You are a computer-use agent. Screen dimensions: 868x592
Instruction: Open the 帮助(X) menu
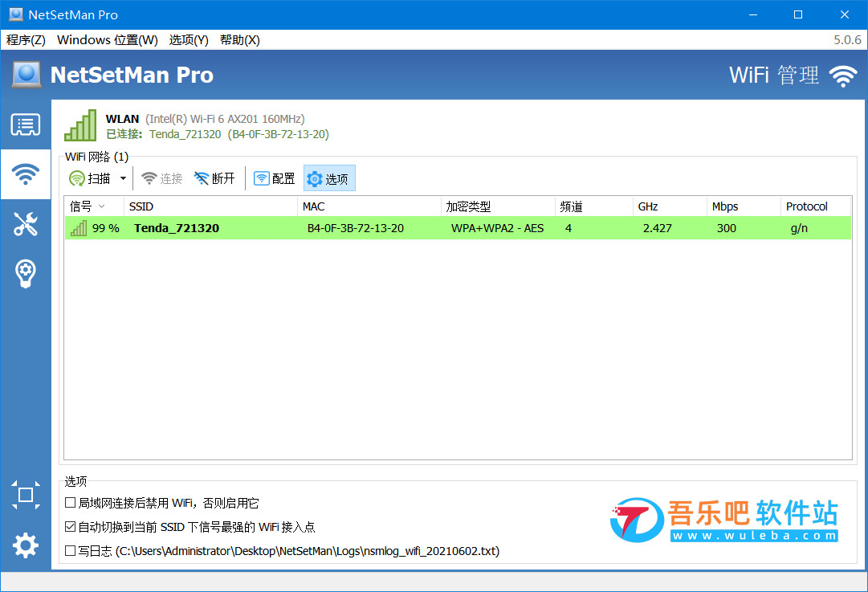tap(240, 40)
